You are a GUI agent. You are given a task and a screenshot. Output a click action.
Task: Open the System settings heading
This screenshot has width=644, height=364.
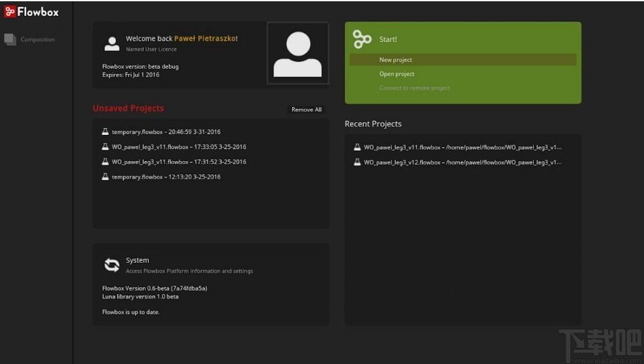[137, 260]
